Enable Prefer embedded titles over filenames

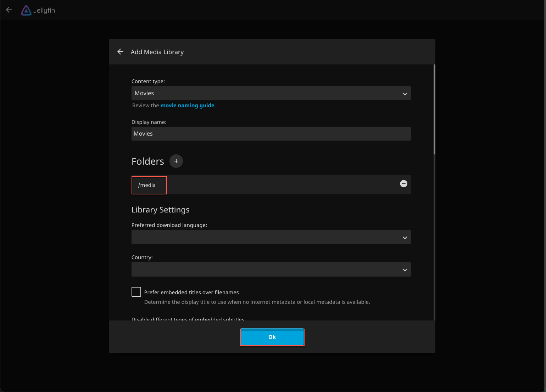[x=136, y=292]
